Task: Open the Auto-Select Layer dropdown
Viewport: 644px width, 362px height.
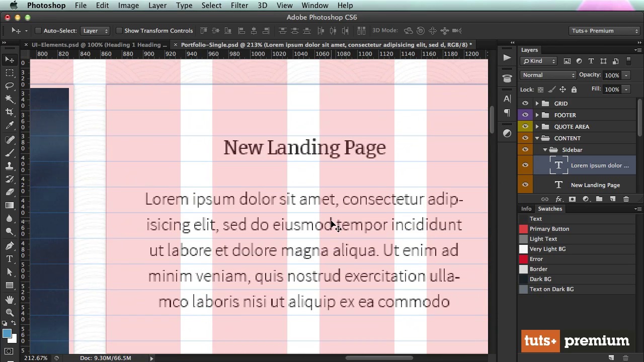Action: (x=95, y=31)
